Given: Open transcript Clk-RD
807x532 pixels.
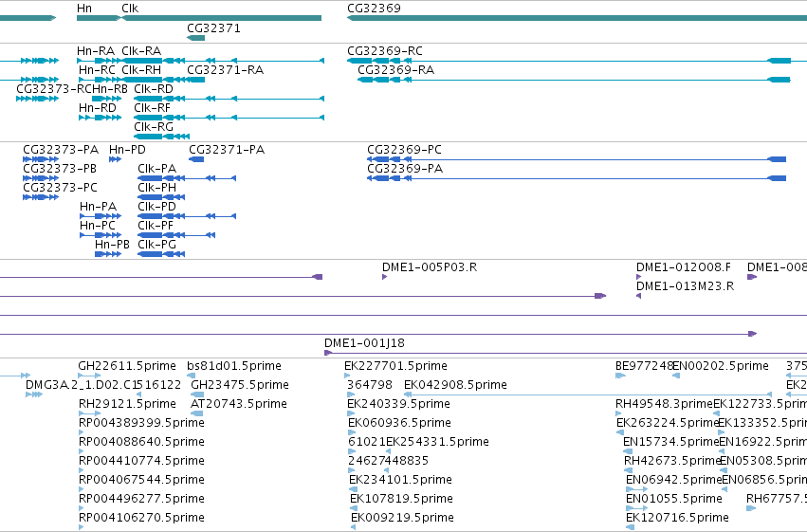Looking at the screenshot, I should tap(154, 89).
